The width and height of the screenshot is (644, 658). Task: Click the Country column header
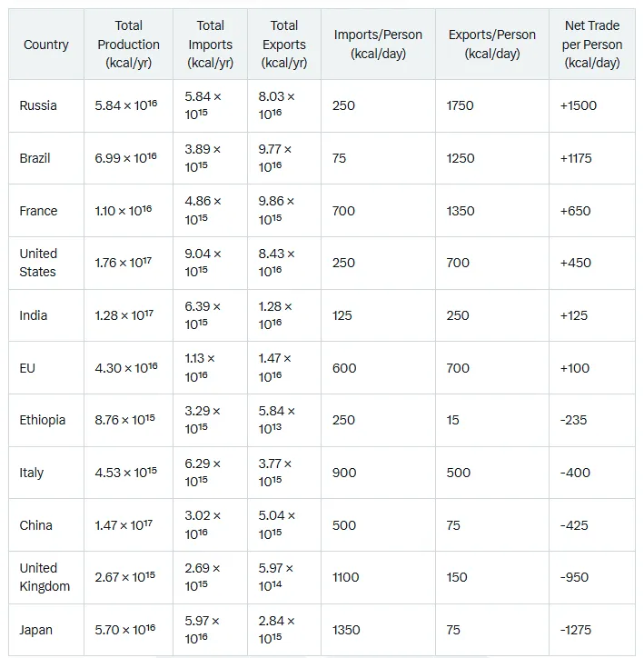[x=46, y=45]
